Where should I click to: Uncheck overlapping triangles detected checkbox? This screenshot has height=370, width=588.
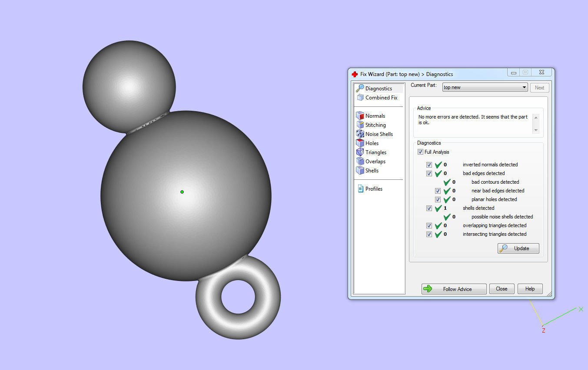[429, 225]
